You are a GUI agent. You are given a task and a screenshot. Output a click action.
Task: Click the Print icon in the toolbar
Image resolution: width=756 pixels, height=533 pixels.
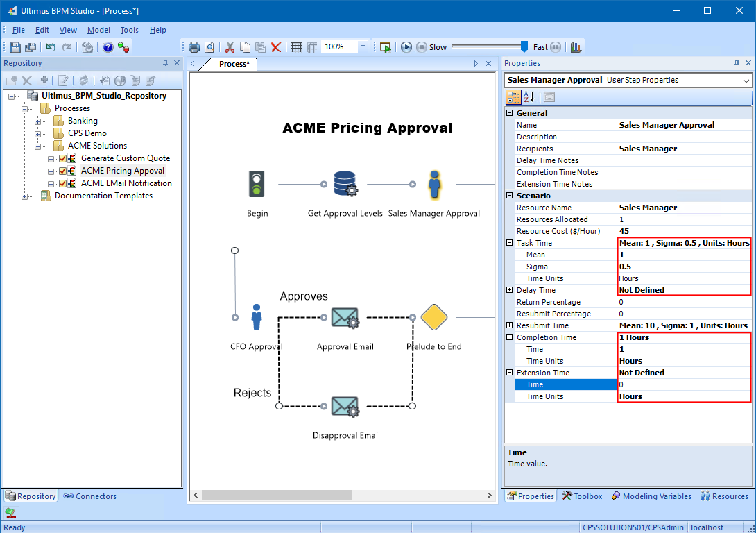pyautogui.click(x=194, y=47)
